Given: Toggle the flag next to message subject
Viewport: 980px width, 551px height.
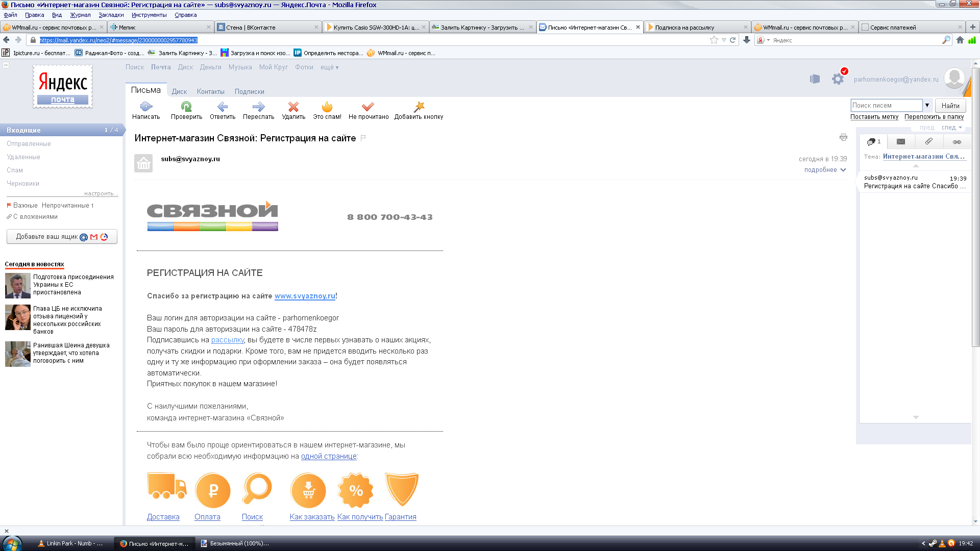Looking at the screenshot, I should (363, 138).
